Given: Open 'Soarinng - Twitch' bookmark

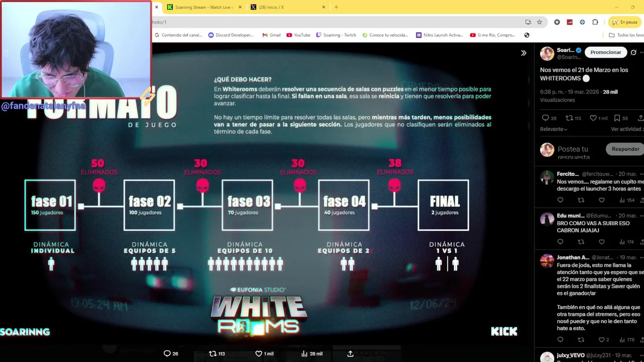Looking at the screenshot, I should 336,35.
